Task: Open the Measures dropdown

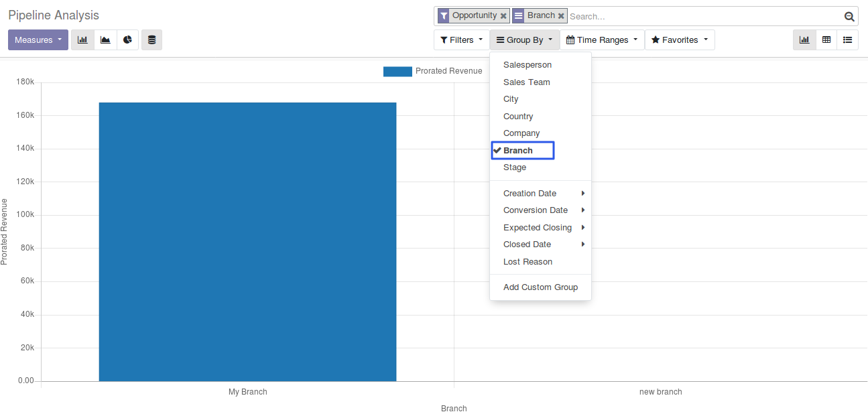Action: (x=38, y=40)
